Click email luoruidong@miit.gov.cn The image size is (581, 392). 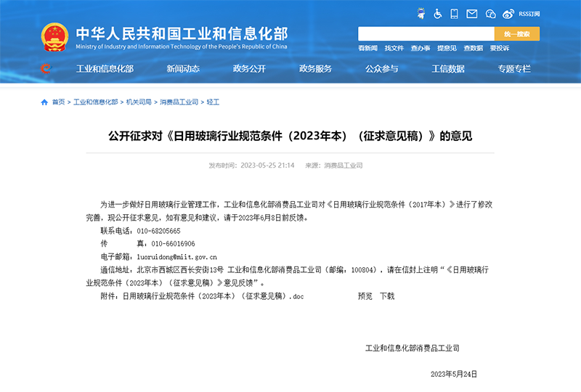[x=176, y=257]
